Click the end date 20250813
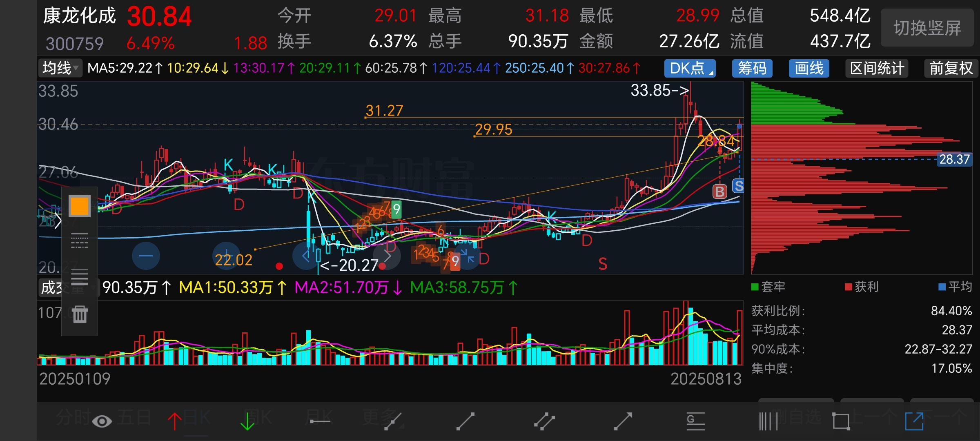 (x=706, y=379)
